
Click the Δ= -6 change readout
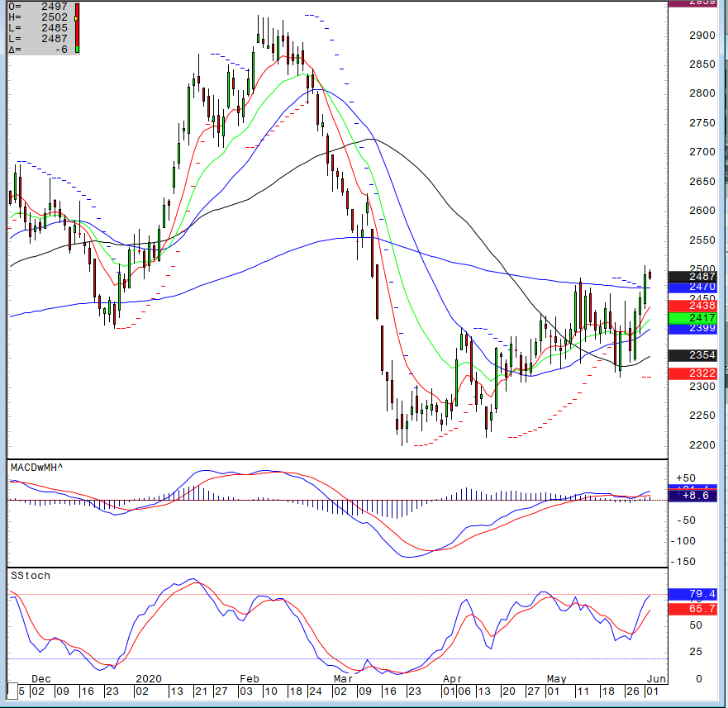pyautogui.click(x=38, y=50)
